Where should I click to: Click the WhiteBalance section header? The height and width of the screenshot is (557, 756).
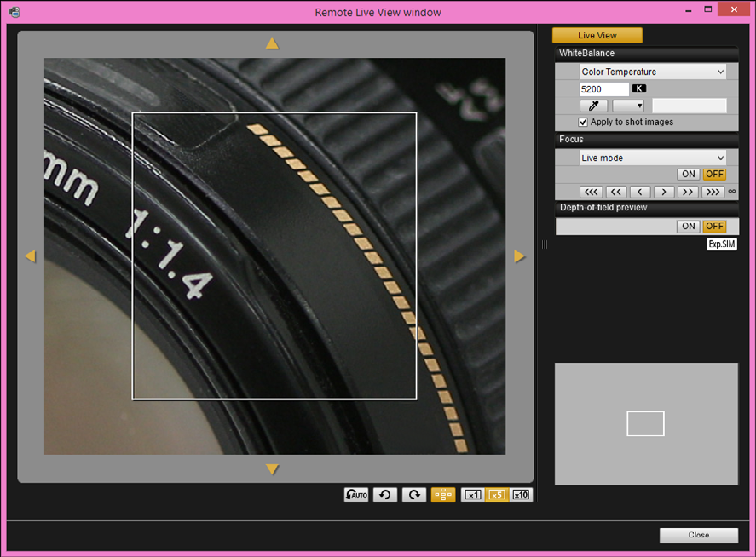(x=646, y=54)
